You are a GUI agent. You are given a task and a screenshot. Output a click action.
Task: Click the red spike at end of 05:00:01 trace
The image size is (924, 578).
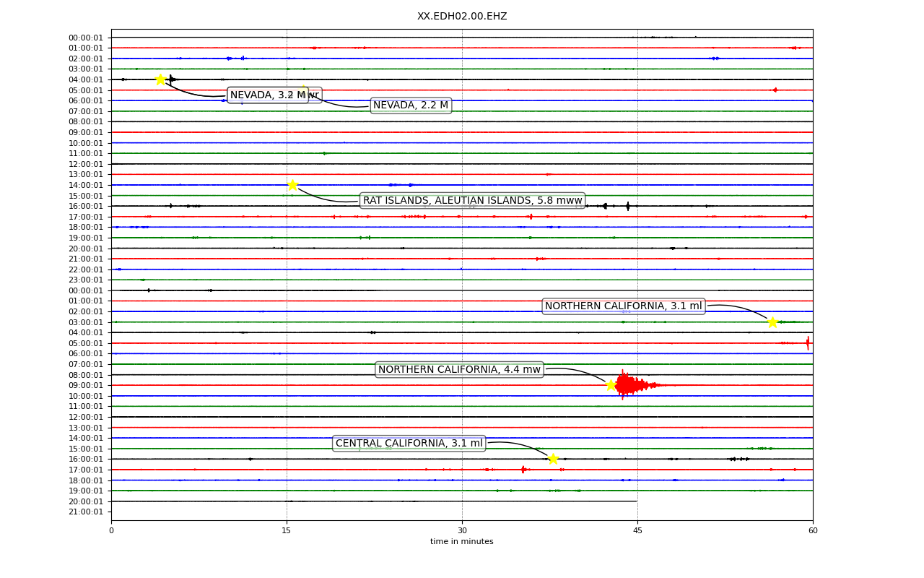pos(808,343)
